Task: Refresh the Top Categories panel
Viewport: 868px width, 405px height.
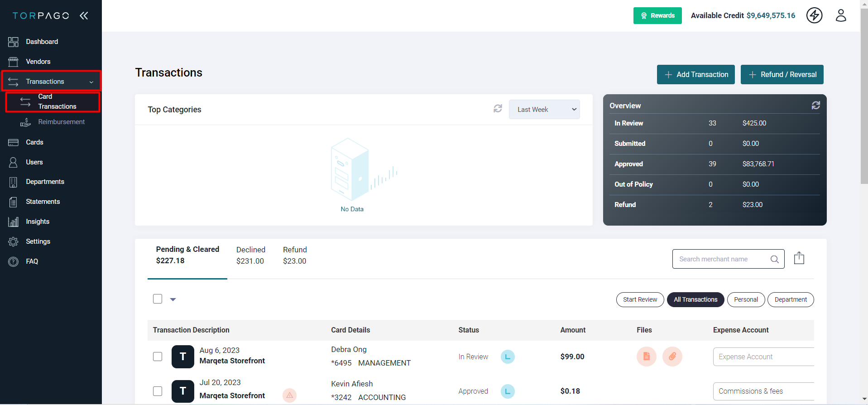Action: click(x=498, y=109)
